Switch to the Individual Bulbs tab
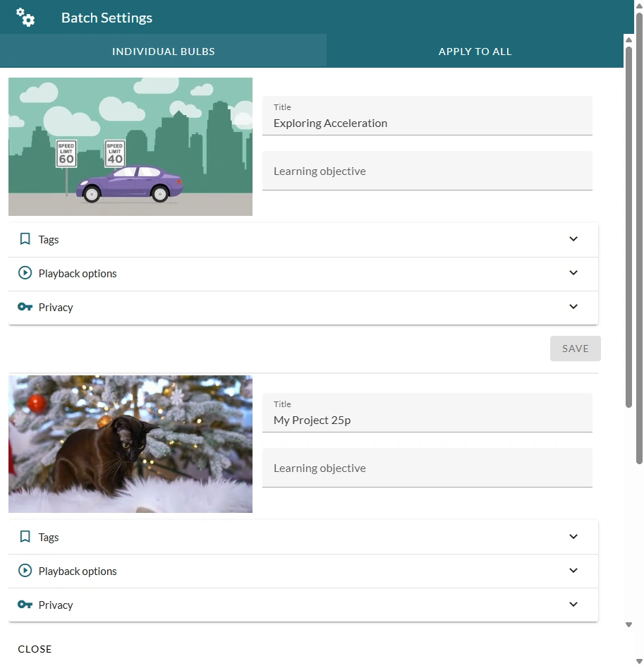Screen dimensions: 644x666 [x=164, y=52]
